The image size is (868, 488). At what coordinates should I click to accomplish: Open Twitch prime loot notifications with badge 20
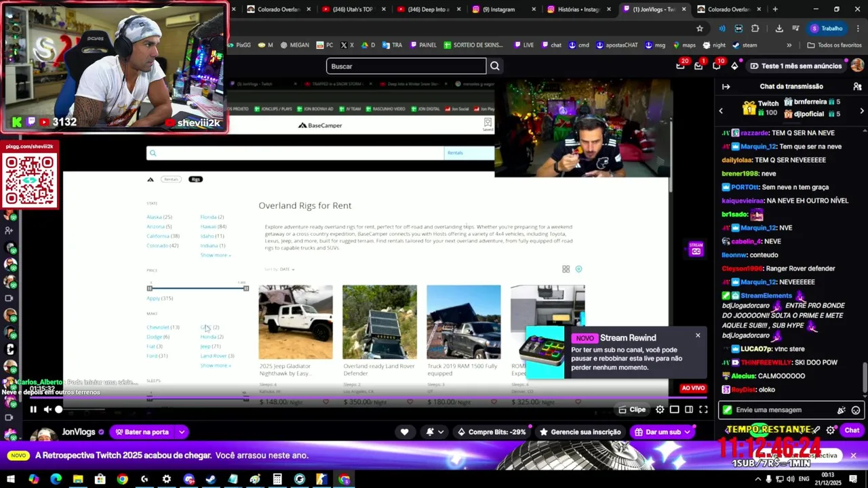[x=681, y=66]
